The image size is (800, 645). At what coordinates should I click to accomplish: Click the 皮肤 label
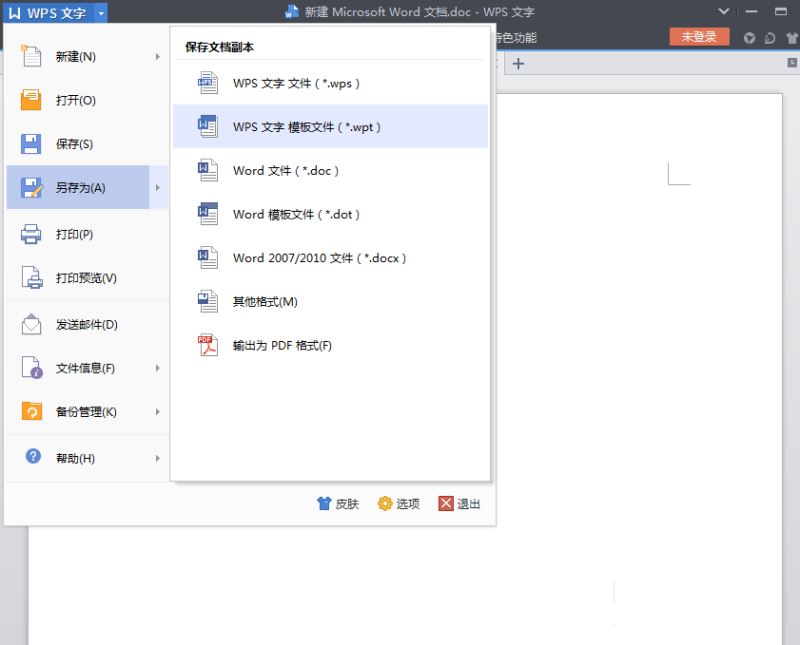point(347,504)
